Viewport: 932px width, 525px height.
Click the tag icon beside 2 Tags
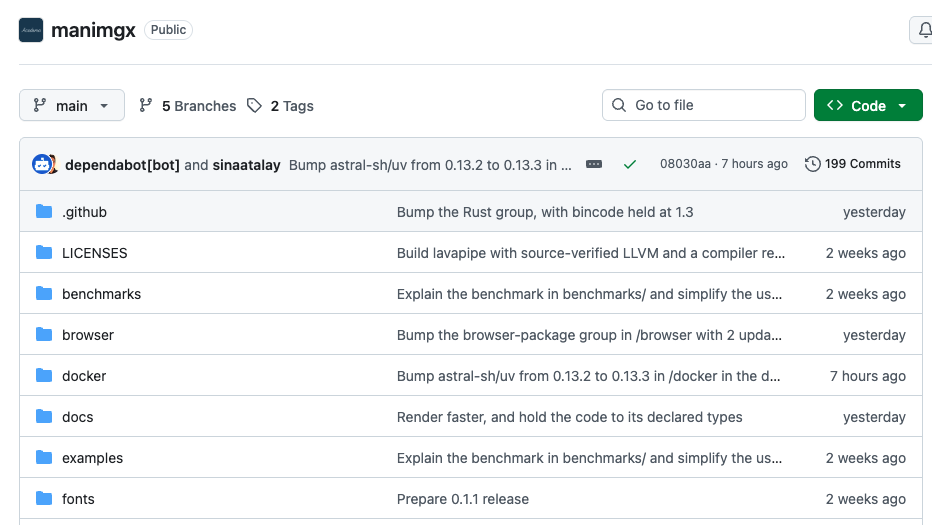click(254, 105)
